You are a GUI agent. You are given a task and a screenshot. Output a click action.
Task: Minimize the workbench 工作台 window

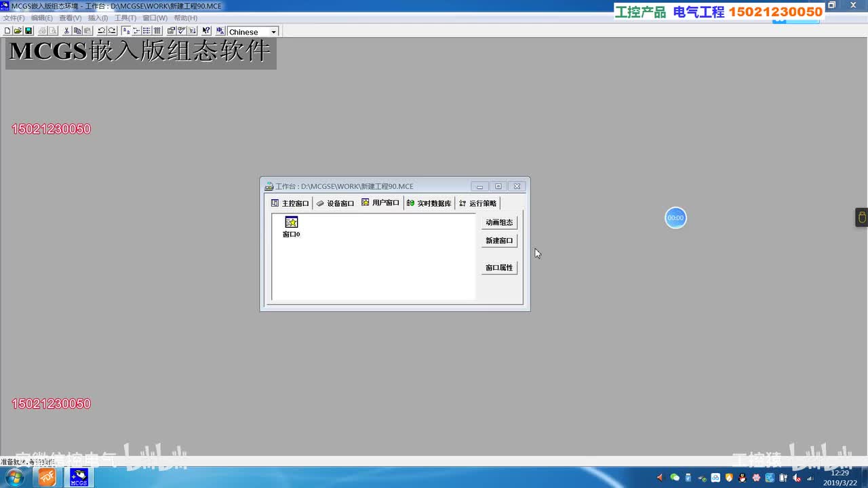coord(479,186)
